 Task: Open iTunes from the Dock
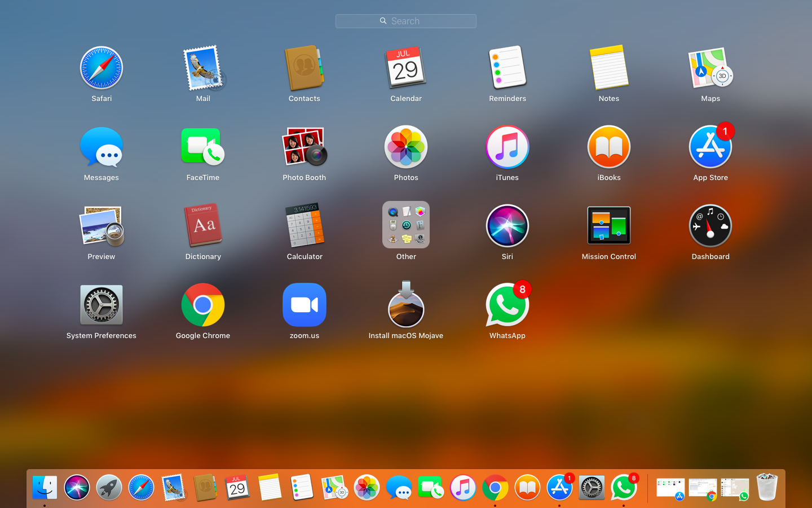(463, 487)
